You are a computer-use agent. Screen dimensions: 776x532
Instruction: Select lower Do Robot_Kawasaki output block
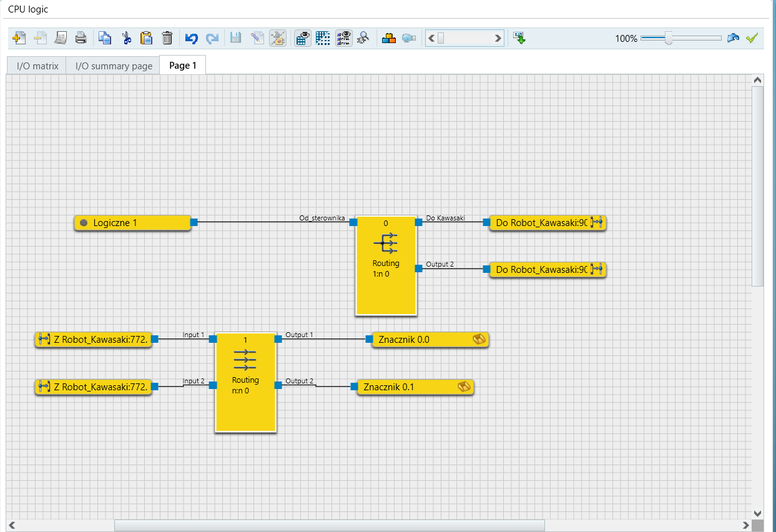click(548, 270)
